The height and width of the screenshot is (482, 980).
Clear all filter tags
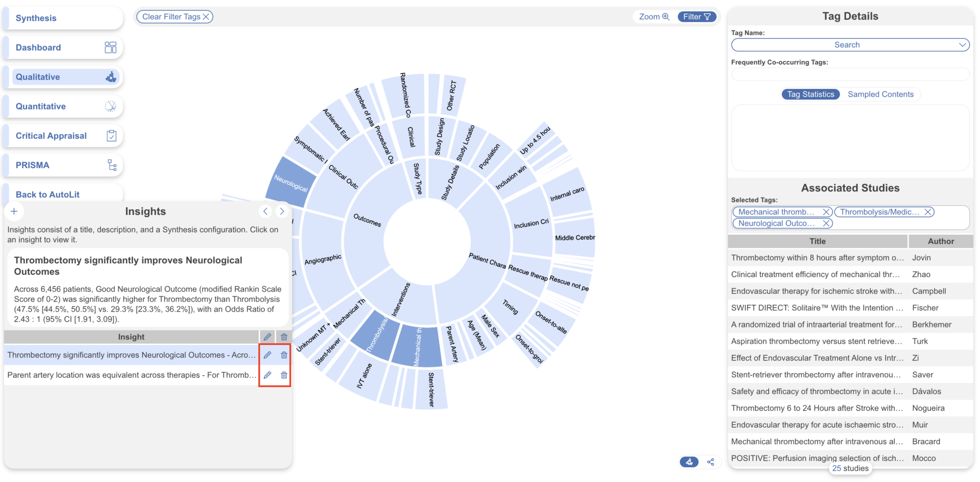[x=175, y=17]
